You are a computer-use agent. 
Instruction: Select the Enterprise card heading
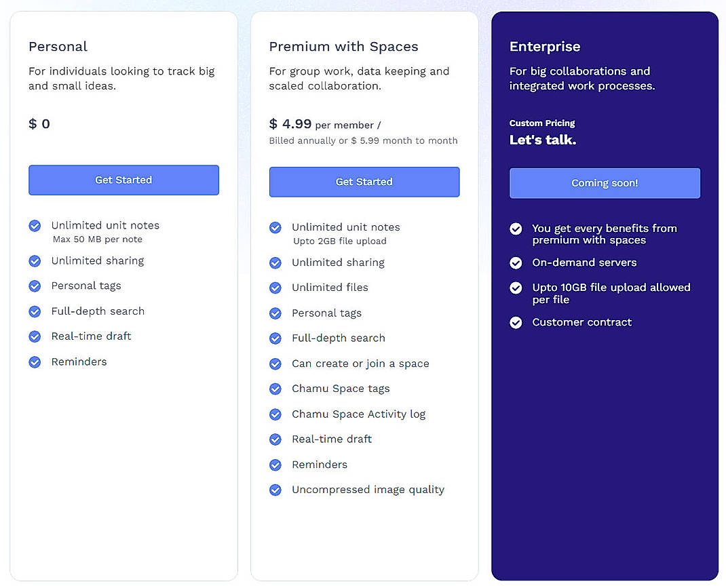pyautogui.click(x=545, y=47)
